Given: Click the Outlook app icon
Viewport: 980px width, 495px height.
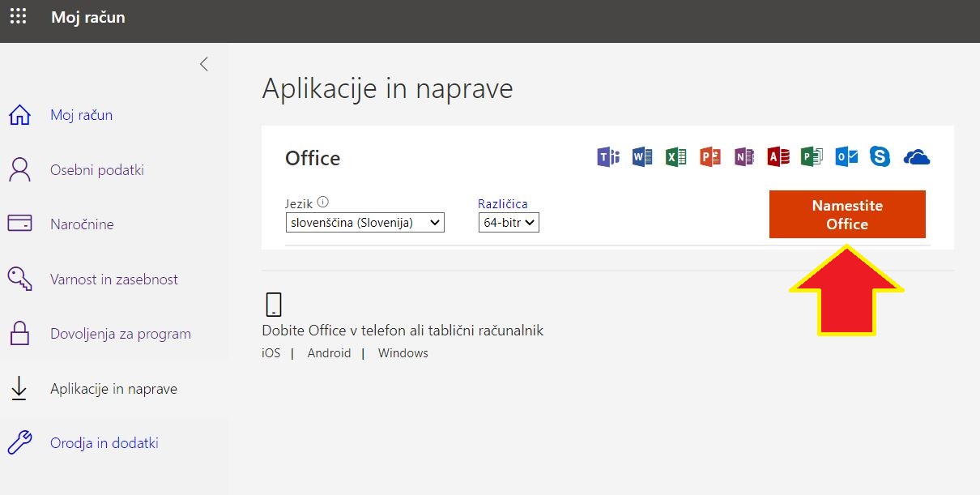Looking at the screenshot, I should pyautogui.click(x=846, y=157).
